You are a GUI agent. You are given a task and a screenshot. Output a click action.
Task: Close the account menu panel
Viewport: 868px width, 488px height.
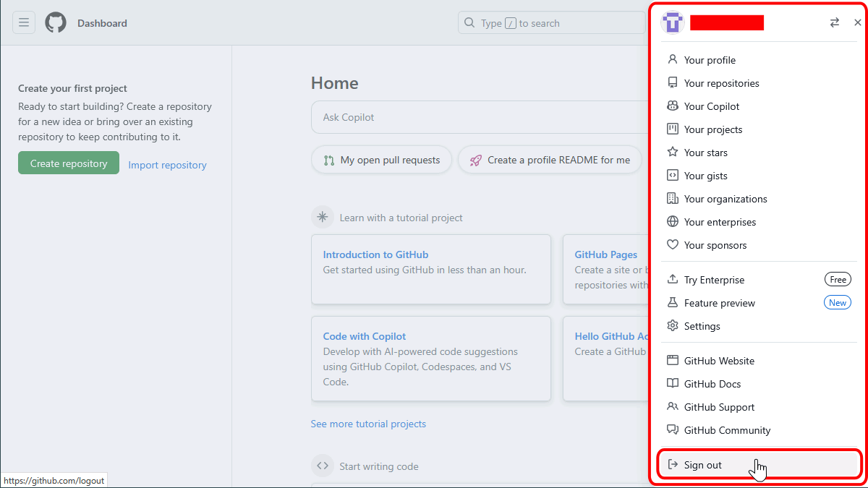[858, 23]
